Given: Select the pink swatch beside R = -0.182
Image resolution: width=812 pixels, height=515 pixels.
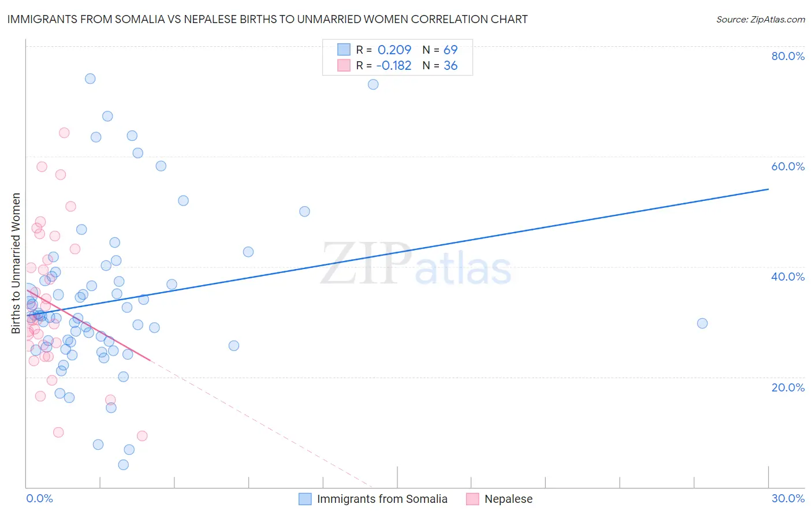Looking at the screenshot, I should (344, 65).
